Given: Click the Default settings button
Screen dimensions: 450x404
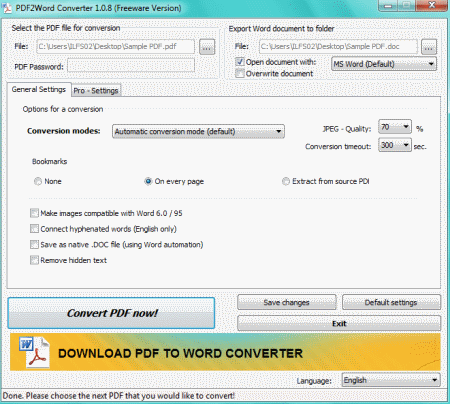Looking at the screenshot, I should click(391, 302).
